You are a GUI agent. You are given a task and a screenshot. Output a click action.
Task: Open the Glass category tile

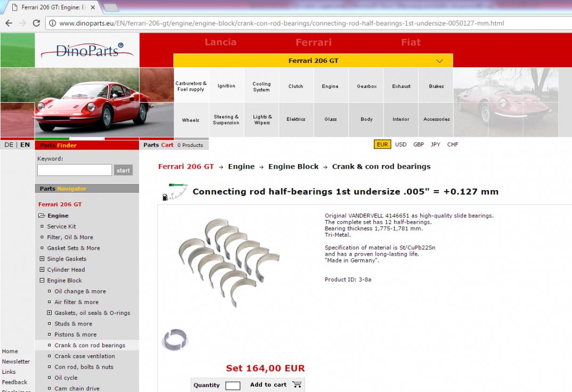coord(331,119)
